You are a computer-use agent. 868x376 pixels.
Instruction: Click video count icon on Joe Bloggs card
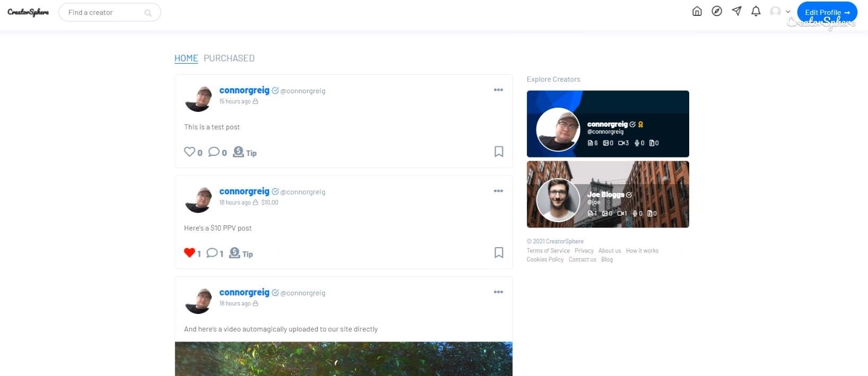pyautogui.click(x=620, y=214)
